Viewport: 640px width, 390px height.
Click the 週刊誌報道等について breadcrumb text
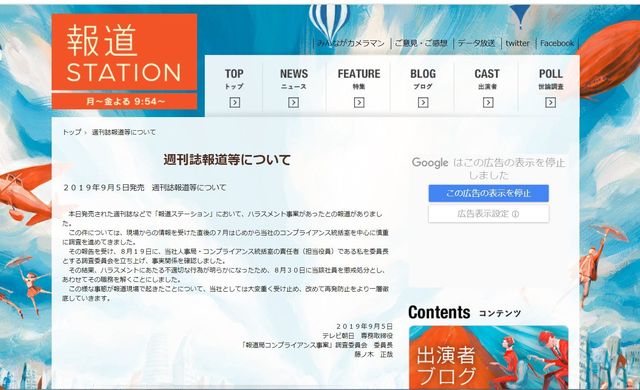[124, 132]
